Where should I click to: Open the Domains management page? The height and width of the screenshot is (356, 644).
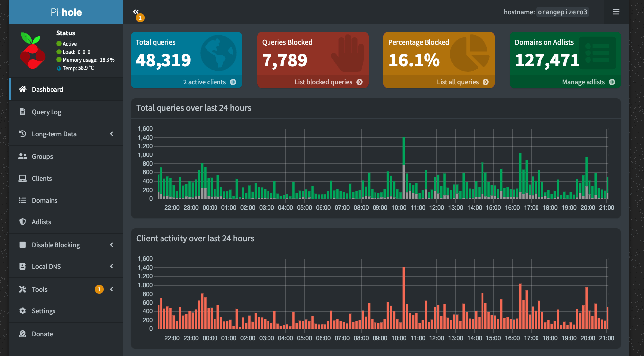pyautogui.click(x=45, y=200)
